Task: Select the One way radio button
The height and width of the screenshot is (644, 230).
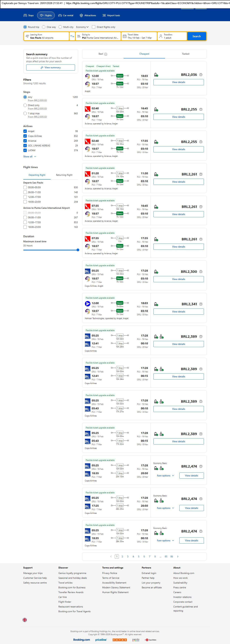Action: (44, 27)
